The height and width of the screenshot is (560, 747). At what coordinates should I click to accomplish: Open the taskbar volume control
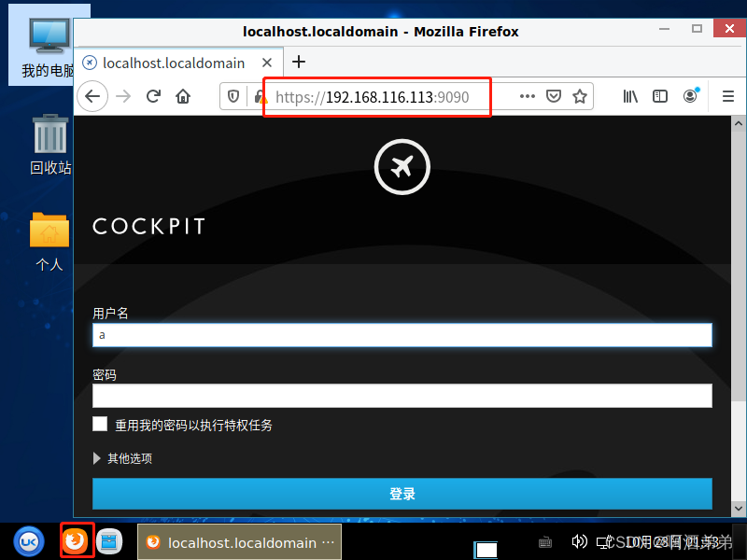(579, 541)
